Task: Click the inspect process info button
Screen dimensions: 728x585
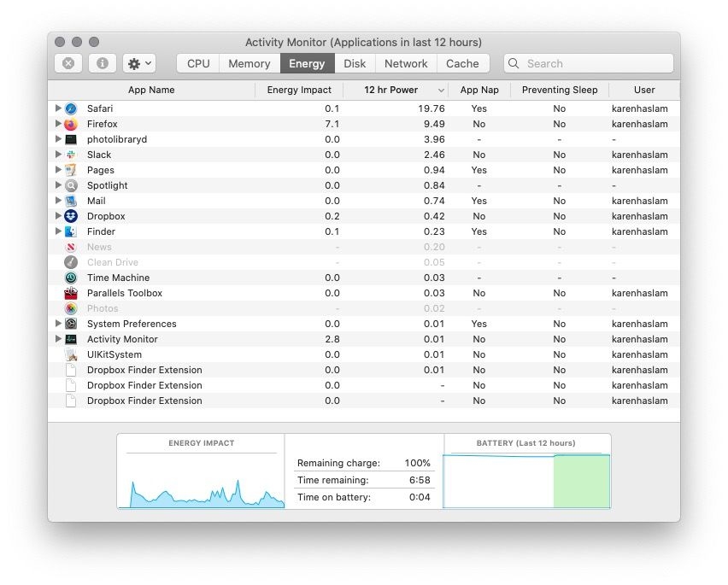Action: (x=103, y=63)
